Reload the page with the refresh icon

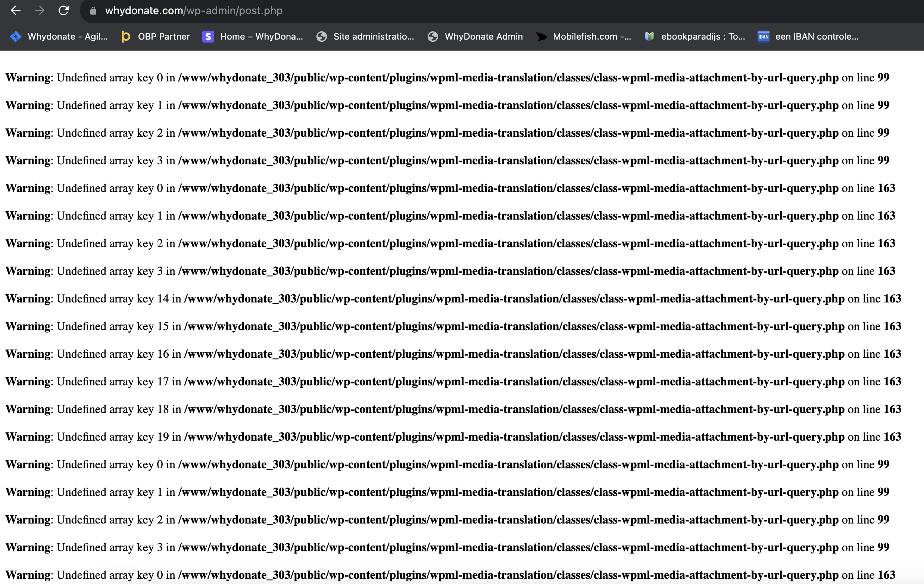64,10
